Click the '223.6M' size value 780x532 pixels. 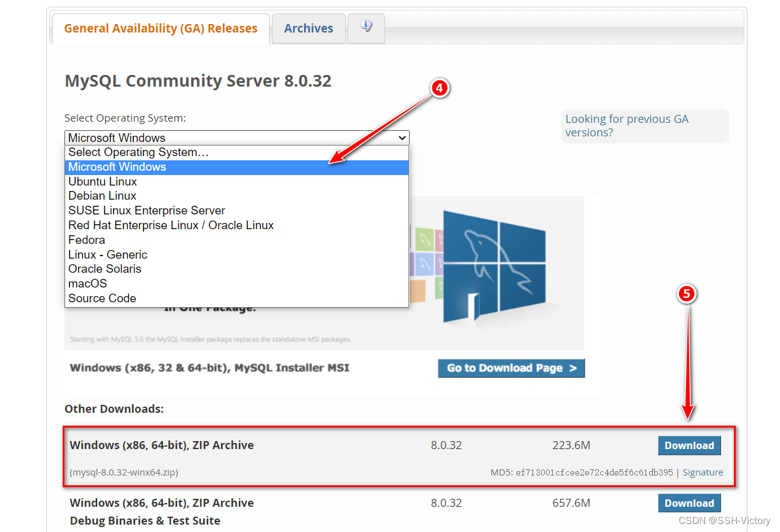click(x=571, y=445)
